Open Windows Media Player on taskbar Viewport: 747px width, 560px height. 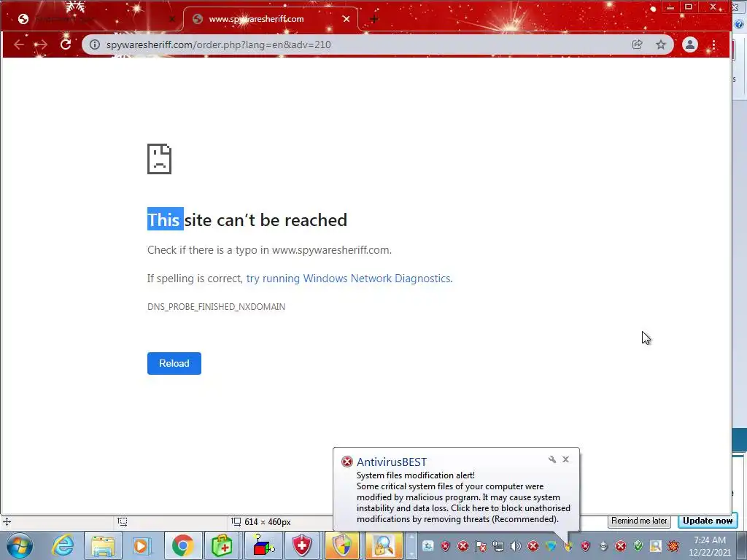(142, 545)
